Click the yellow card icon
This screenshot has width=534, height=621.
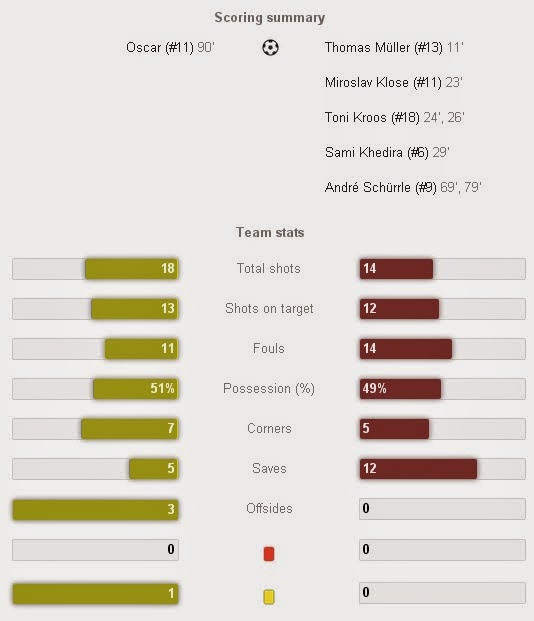(269, 596)
